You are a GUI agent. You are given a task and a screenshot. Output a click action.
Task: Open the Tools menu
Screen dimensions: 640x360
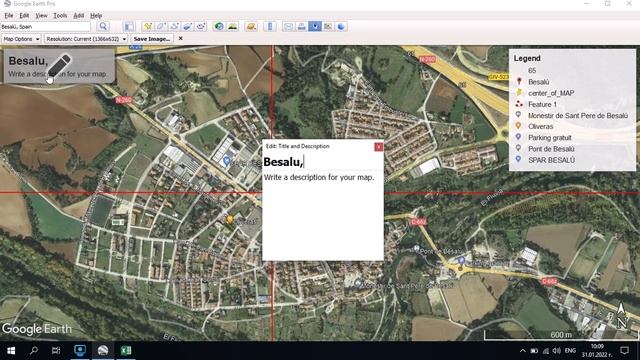pyautogui.click(x=60, y=16)
